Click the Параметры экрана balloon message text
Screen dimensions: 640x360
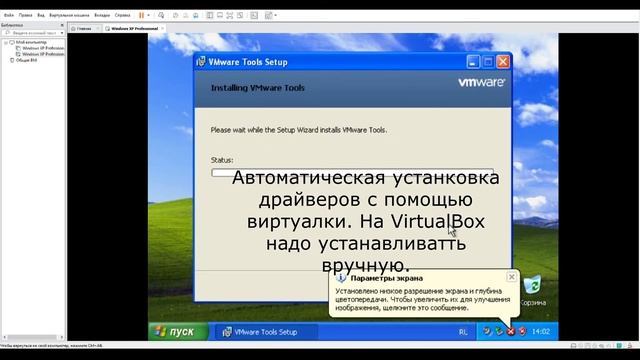(x=422, y=299)
